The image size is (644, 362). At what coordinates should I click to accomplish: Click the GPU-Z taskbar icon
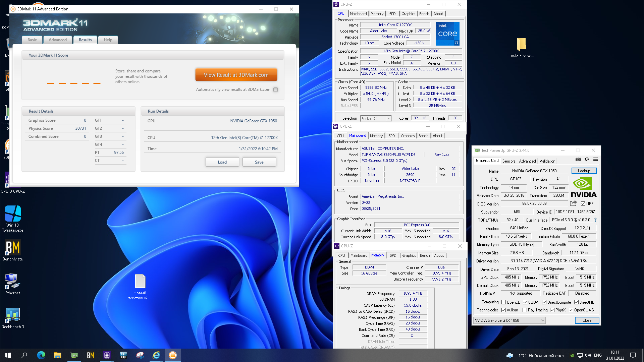(x=74, y=355)
